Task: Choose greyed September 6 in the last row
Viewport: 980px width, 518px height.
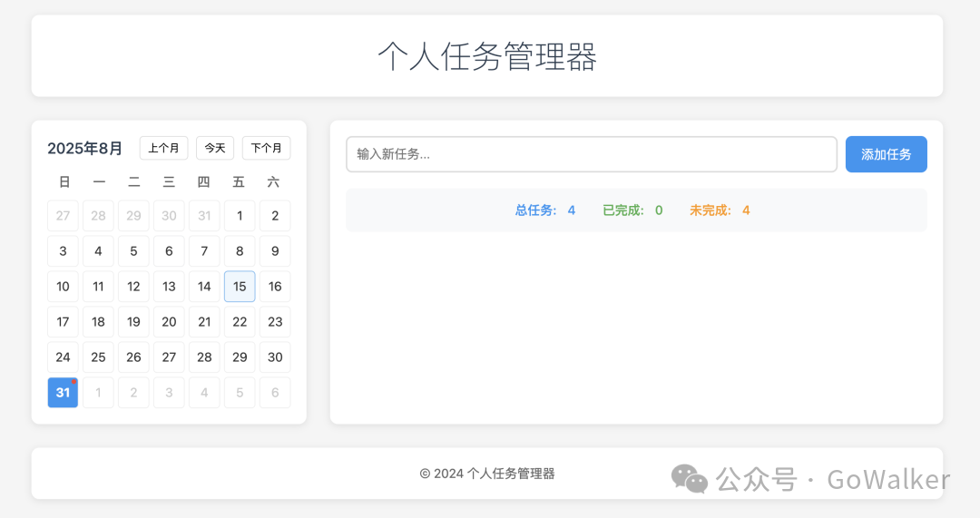Action: click(275, 393)
